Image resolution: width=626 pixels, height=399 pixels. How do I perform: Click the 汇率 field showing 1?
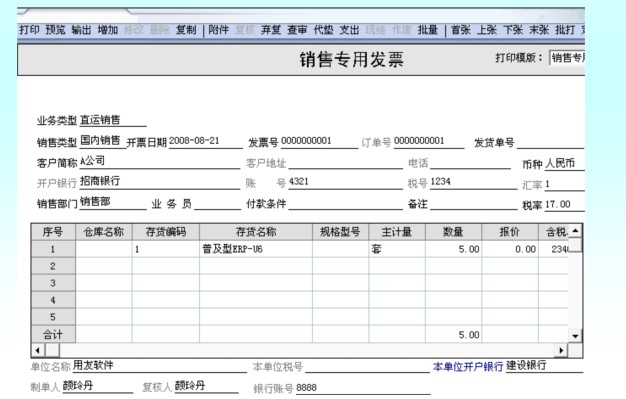pyautogui.click(x=565, y=184)
